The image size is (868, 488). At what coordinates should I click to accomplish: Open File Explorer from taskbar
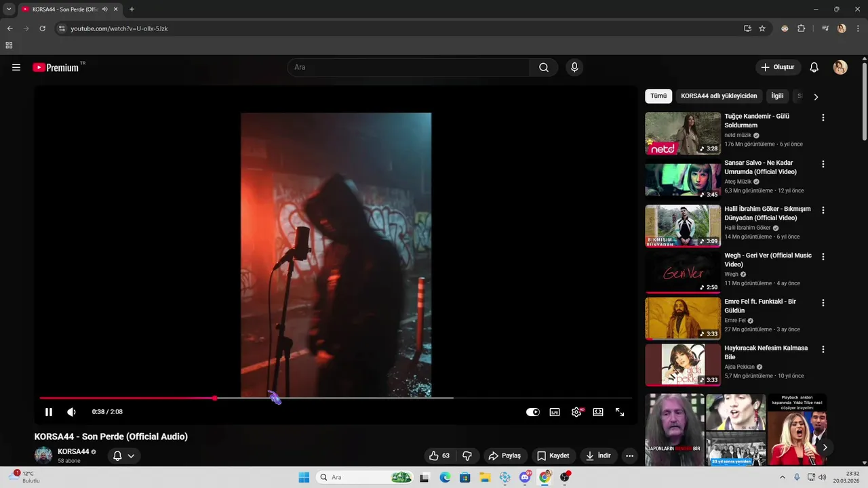pos(485,477)
